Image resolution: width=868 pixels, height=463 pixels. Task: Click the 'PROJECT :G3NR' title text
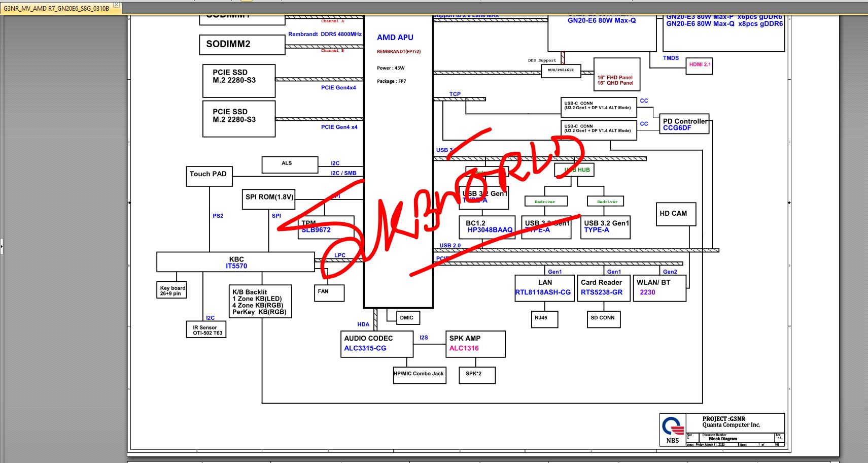tap(723, 419)
